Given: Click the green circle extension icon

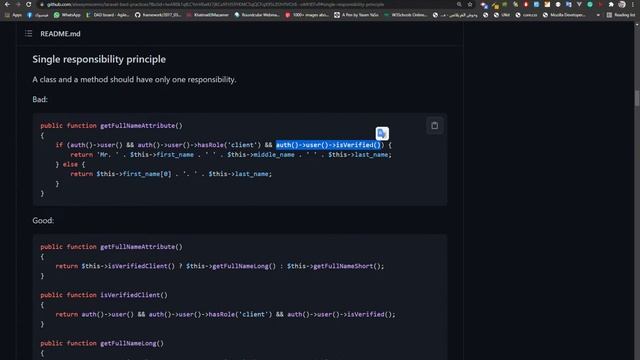Looking at the screenshot, I should 590,4.
